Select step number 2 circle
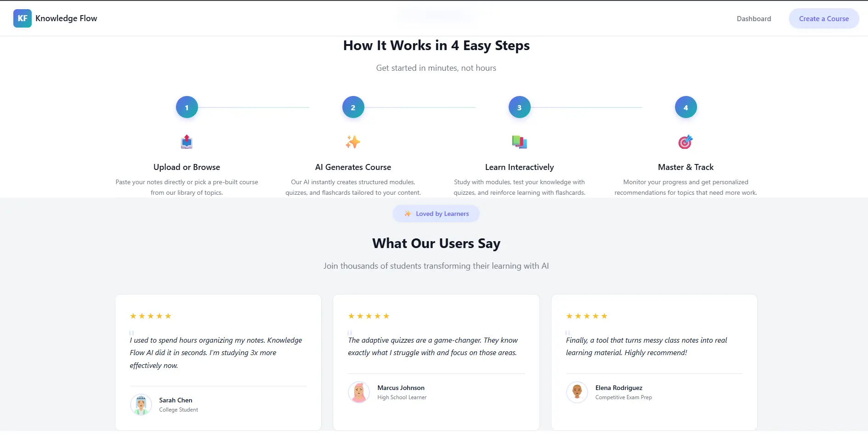This screenshot has height=435, width=868. pos(353,107)
